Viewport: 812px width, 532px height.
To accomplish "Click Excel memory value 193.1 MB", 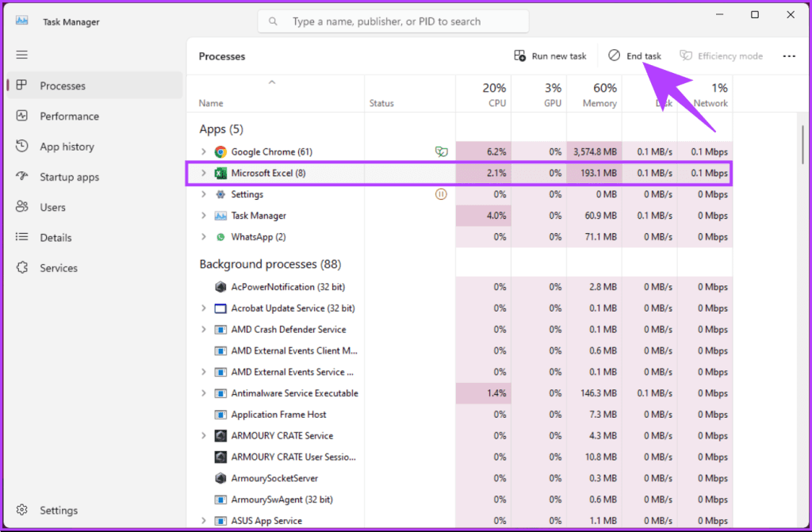I will click(x=599, y=173).
